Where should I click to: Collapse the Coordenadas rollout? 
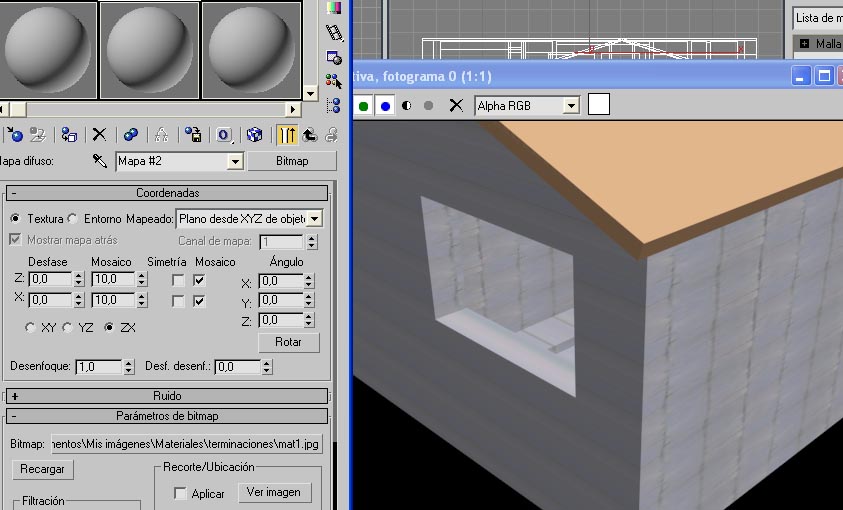click(167, 193)
